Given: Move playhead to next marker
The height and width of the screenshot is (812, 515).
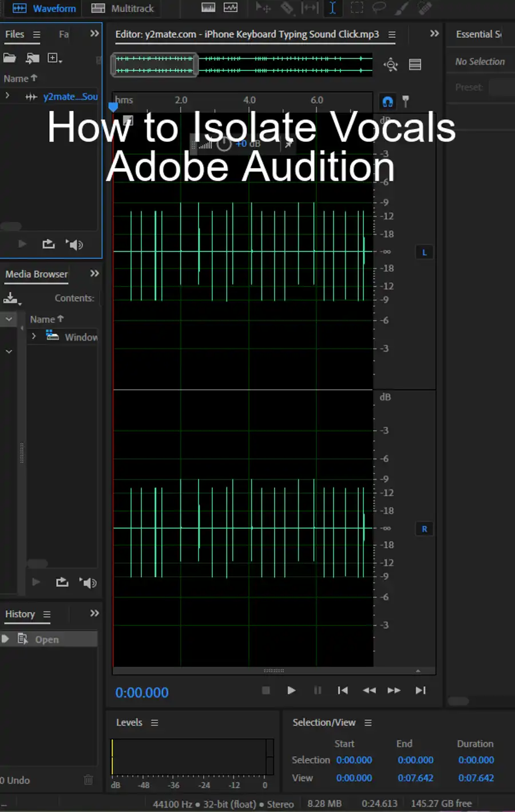Looking at the screenshot, I should [421, 690].
